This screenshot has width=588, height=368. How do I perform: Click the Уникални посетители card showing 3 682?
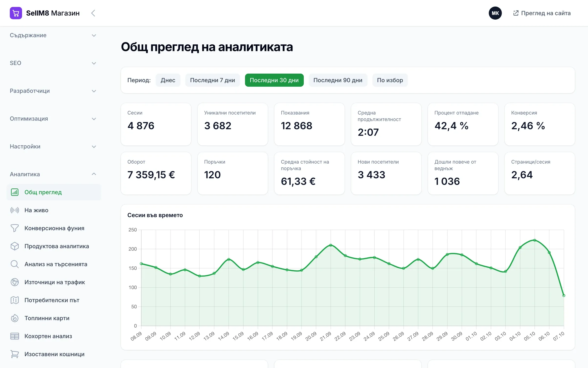coord(233,124)
